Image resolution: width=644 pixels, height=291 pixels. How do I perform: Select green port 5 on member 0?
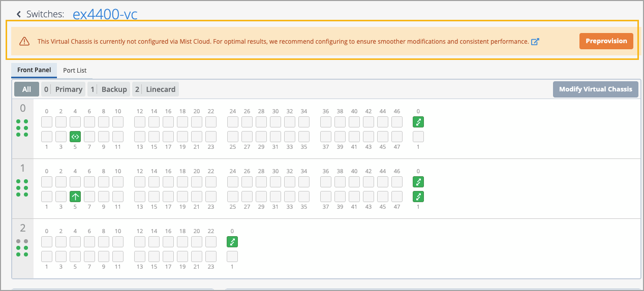point(75,137)
